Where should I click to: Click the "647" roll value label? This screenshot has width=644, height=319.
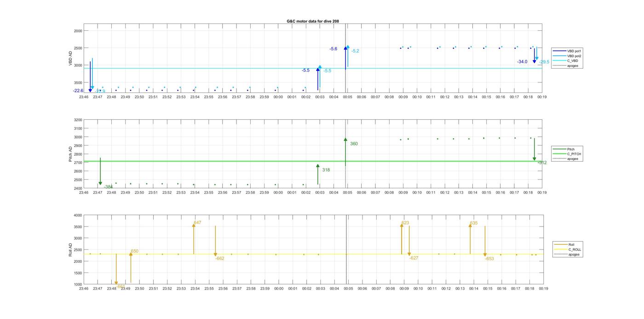pyautogui.click(x=197, y=223)
